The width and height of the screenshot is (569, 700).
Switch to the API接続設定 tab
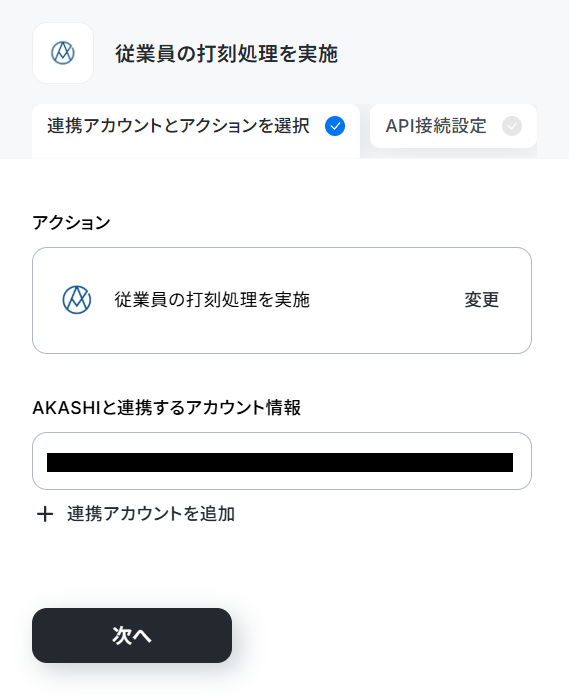point(453,126)
